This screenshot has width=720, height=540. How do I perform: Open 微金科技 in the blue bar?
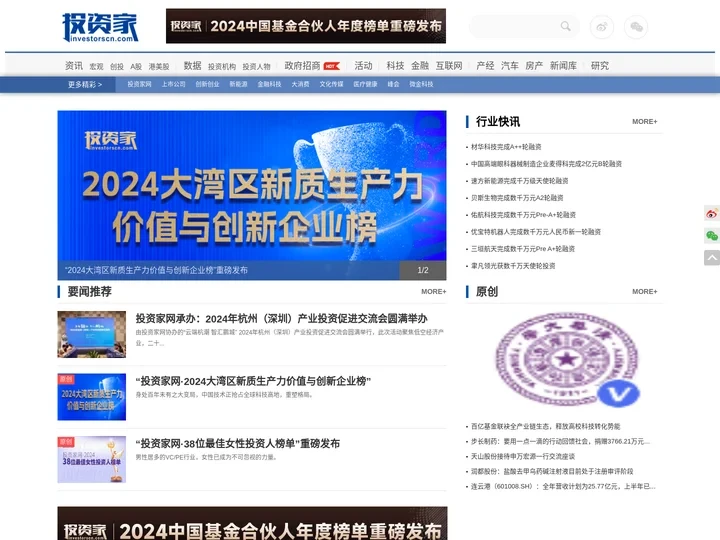click(x=421, y=84)
